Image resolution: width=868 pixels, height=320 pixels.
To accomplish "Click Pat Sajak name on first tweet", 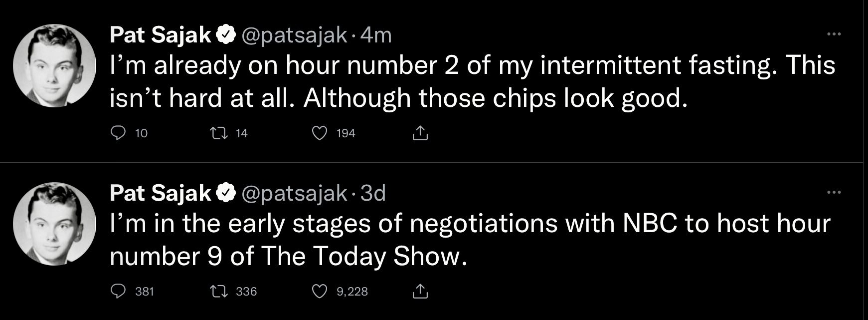I will pos(160,35).
